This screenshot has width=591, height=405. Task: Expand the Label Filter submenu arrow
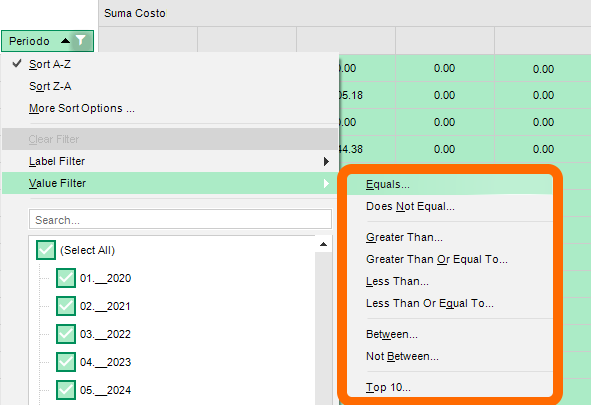point(326,162)
